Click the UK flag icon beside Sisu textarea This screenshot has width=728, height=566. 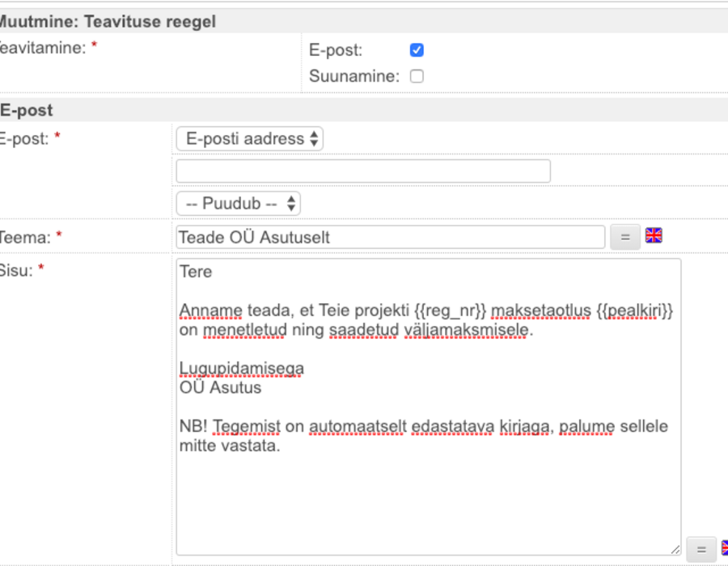click(724, 547)
